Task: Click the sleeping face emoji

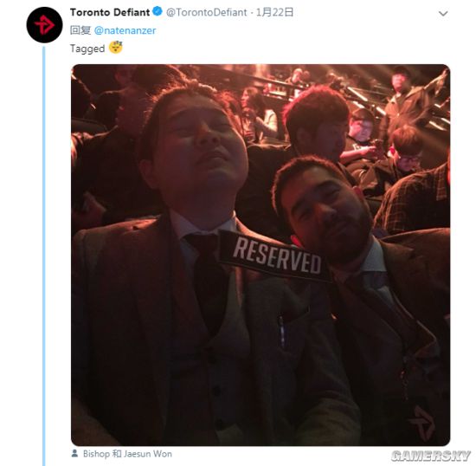Action: [x=116, y=47]
